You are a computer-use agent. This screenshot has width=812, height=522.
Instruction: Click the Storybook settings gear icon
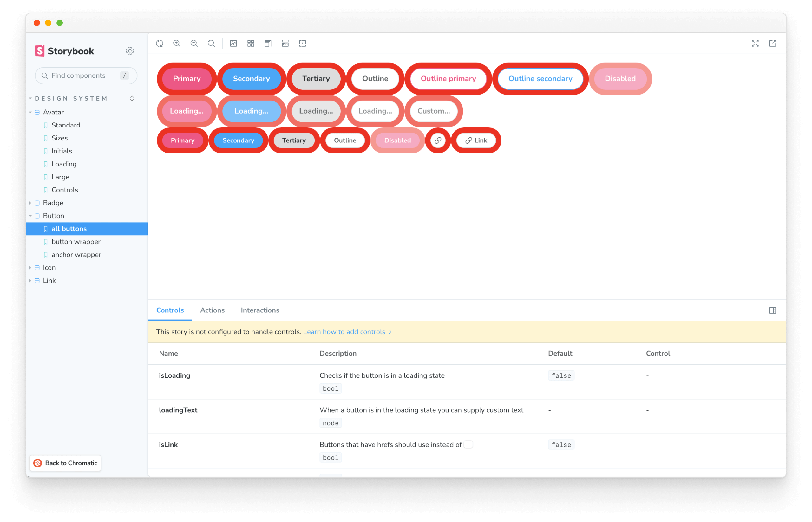(130, 51)
